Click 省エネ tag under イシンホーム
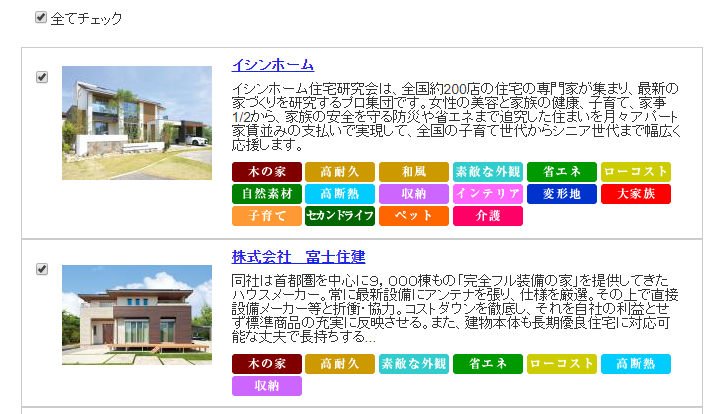 (x=562, y=172)
